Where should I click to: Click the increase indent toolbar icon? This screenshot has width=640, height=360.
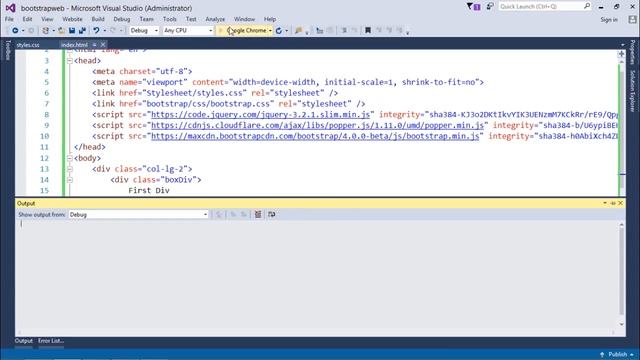pyautogui.click(x=344, y=31)
